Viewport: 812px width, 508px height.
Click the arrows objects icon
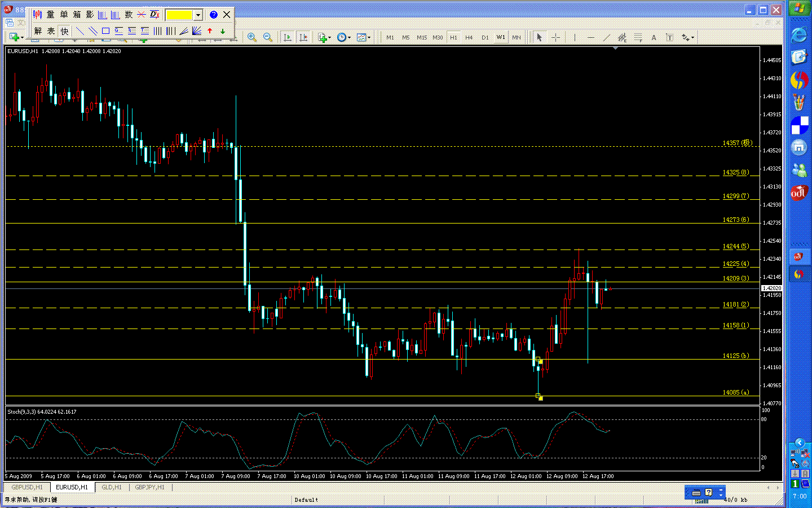tap(685, 37)
